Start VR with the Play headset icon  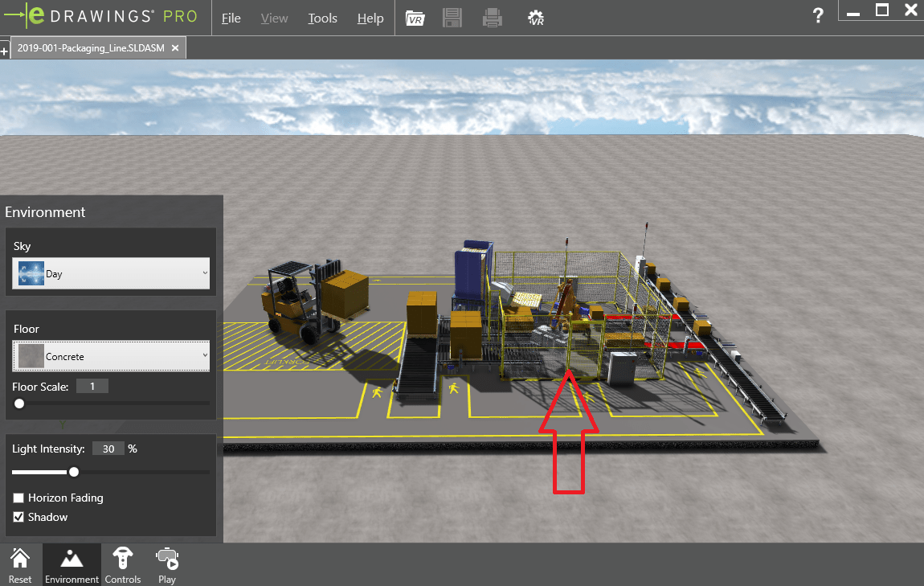(x=166, y=563)
